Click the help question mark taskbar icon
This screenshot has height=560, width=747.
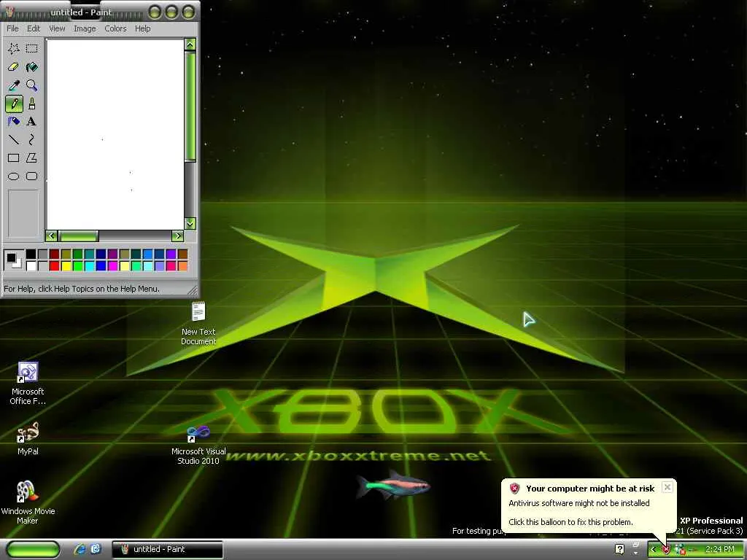(x=619, y=549)
